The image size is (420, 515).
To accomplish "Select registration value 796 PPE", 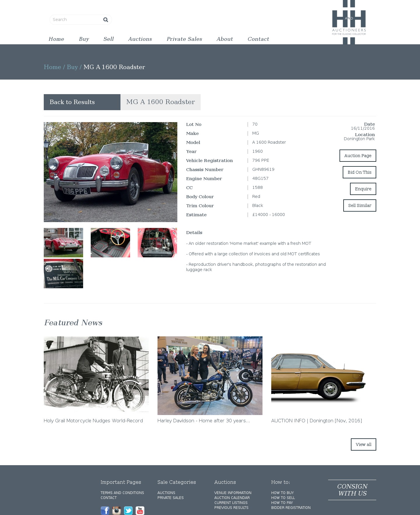I will point(260,160).
